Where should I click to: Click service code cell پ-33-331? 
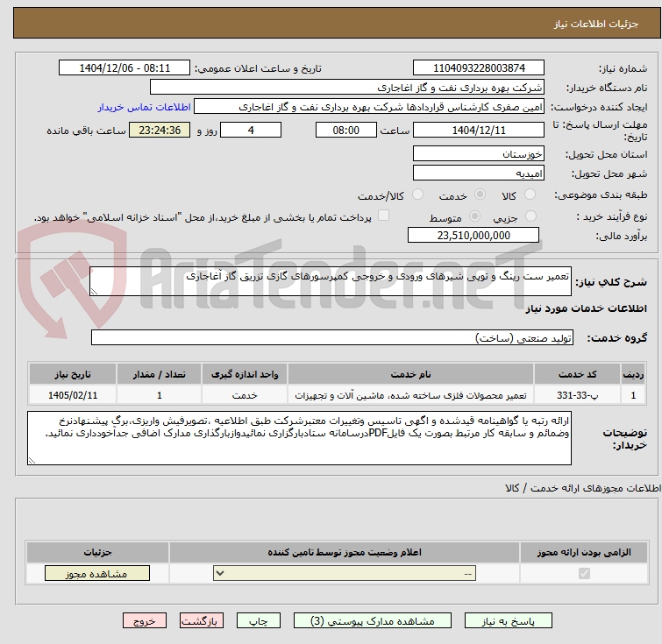pyautogui.click(x=577, y=395)
